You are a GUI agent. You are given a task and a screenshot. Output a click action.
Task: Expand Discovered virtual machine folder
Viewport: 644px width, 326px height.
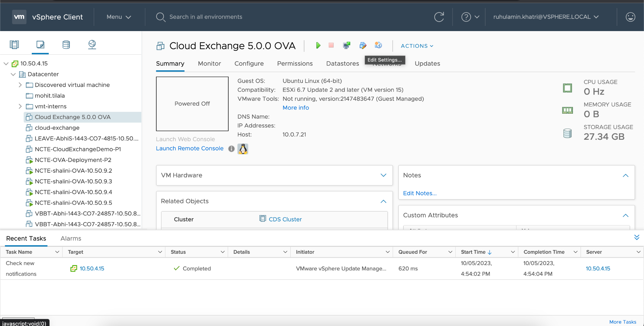coord(20,85)
